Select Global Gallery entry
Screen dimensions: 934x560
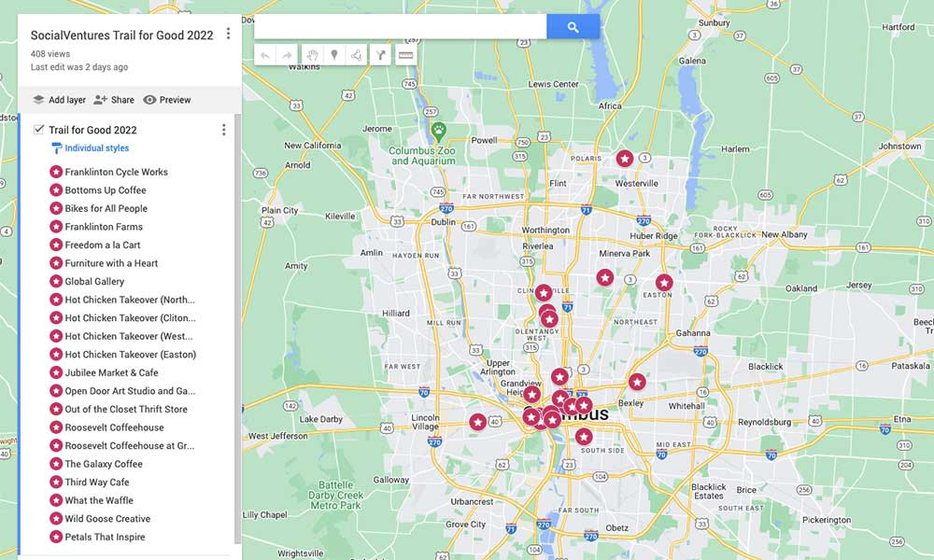94,282
